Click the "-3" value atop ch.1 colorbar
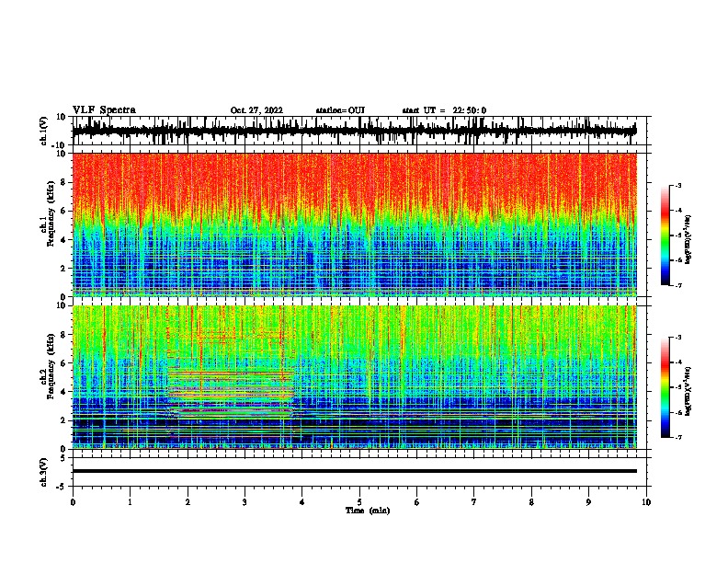 tap(678, 185)
